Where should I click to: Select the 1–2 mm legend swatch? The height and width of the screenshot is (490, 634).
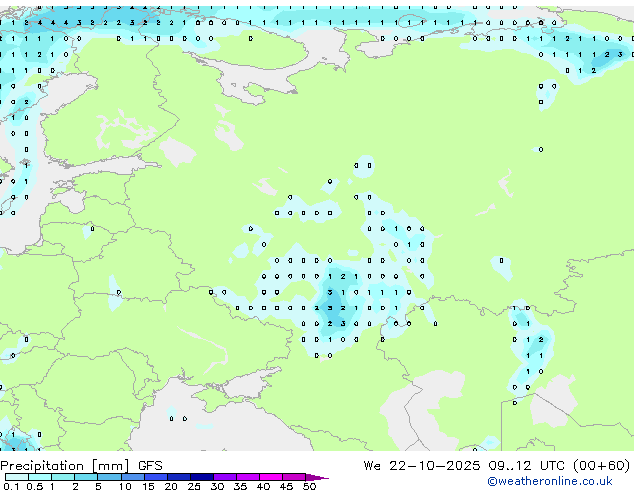click(63, 477)
